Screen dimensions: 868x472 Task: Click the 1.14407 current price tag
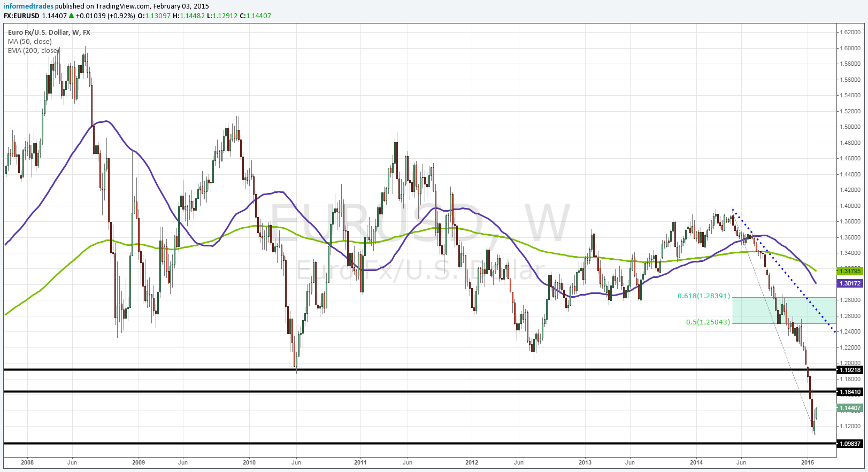[x=850, y=408]
